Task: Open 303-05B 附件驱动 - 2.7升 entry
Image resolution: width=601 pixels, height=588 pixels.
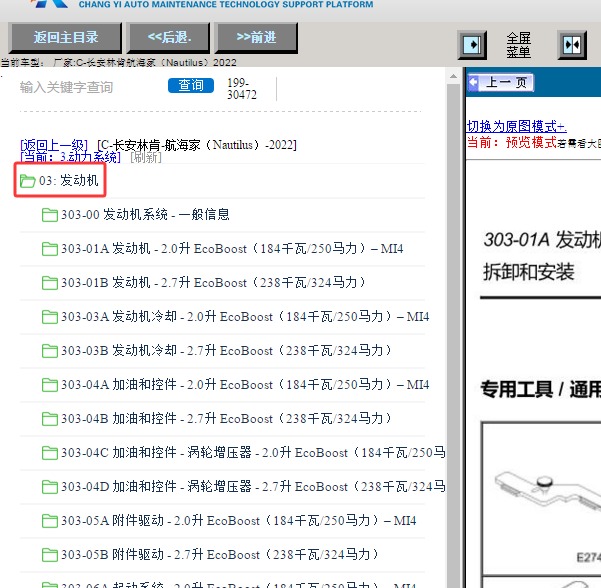Action: 220,555
